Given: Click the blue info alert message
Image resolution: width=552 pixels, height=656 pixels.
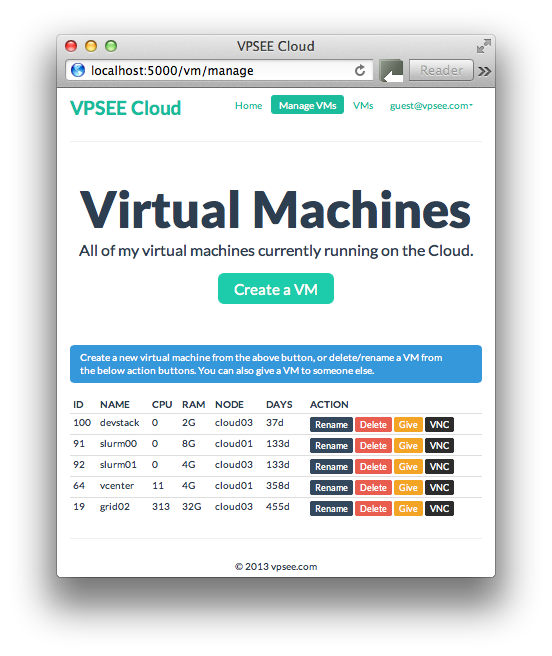Looking at the screenshot, I should 276,364.
